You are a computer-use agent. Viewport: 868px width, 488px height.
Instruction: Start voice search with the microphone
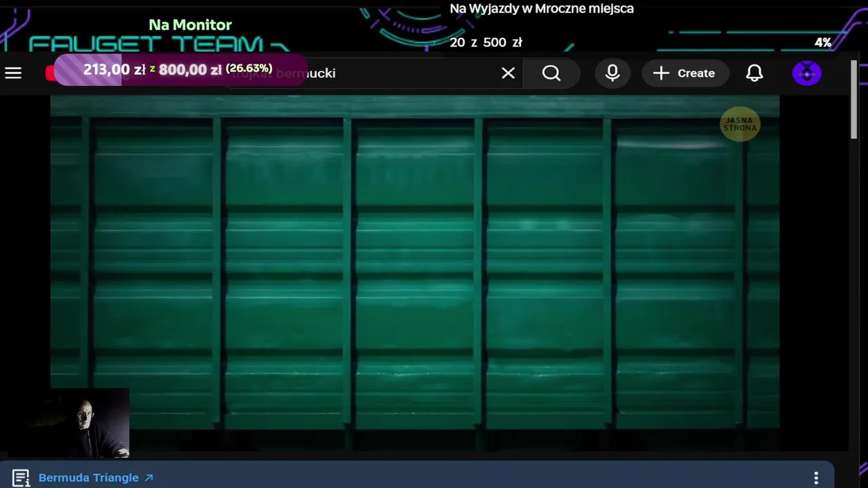[x=612, y=73]
